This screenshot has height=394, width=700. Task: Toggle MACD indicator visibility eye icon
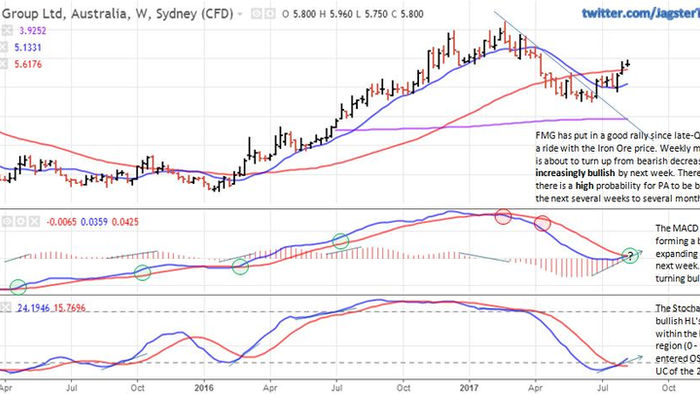pos(7,221)
